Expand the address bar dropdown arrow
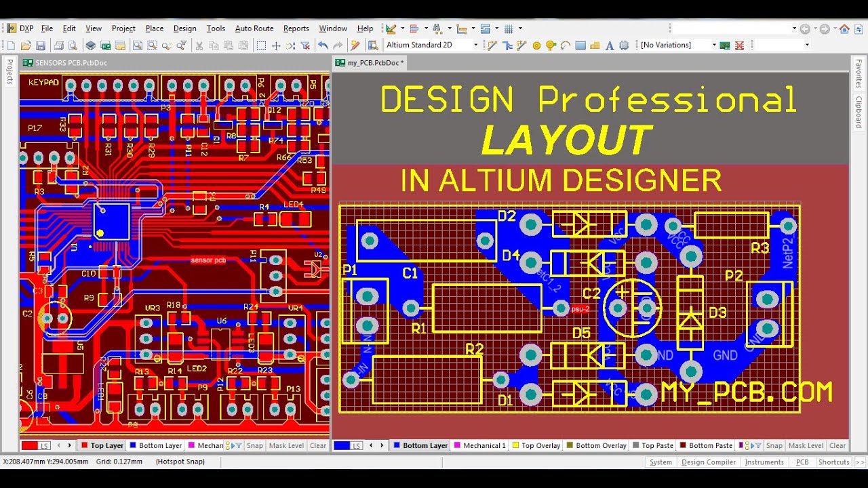This screenshot has width=868, height=488. tap(794, 28)
